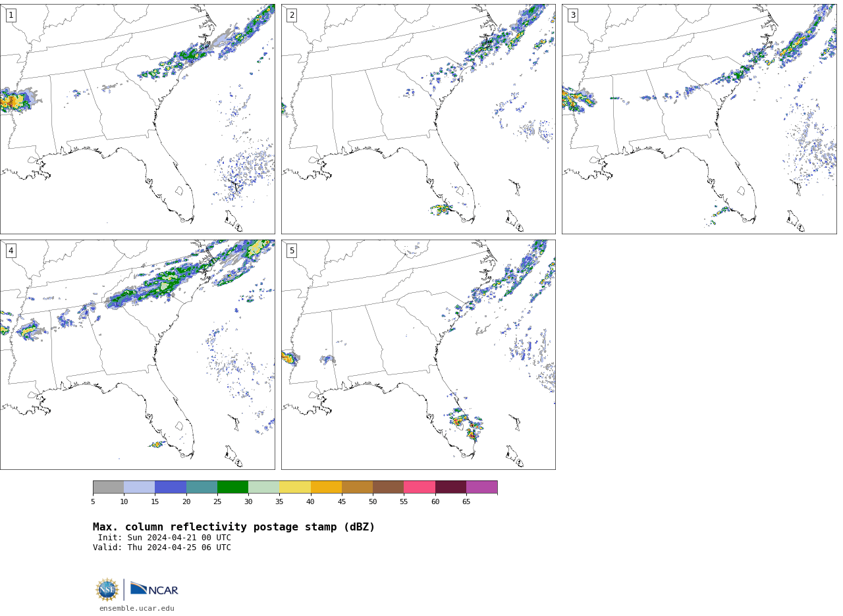Open ensemble member 4 reflectivity map
Image resolution: width=843 pixels, height=616 pixels.
pos(138,355)
